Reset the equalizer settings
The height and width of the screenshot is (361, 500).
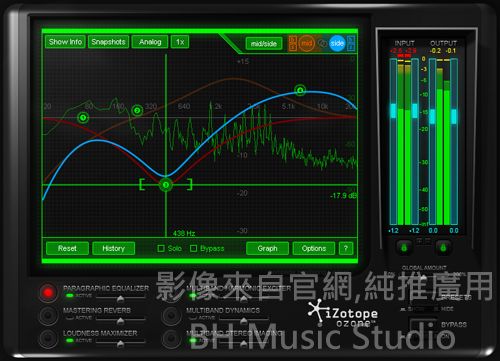coord(67,248)
